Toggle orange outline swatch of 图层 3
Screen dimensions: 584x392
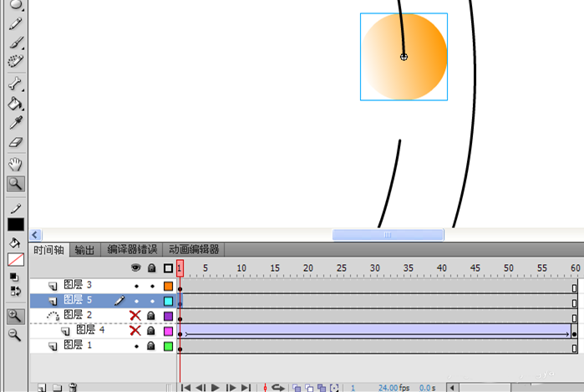click(x=168, y=286)
